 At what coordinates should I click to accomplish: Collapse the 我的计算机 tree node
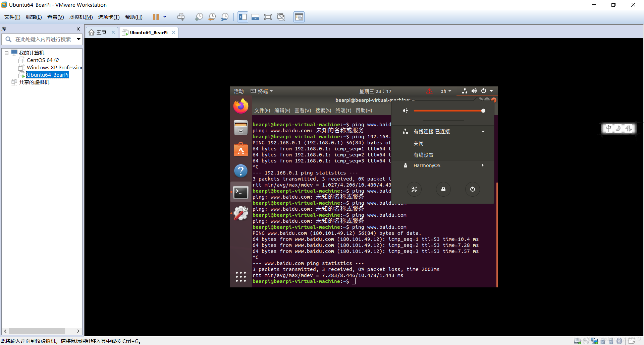pyautogui.click(x=6, y=53)
